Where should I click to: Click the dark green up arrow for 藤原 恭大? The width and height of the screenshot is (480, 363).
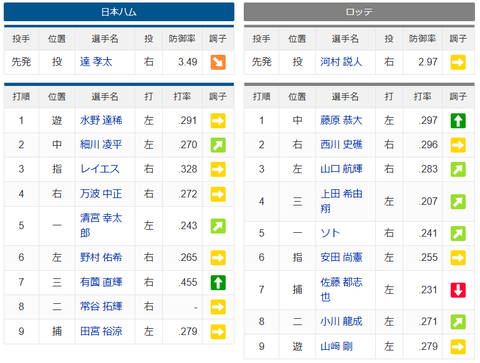[458, 121]
